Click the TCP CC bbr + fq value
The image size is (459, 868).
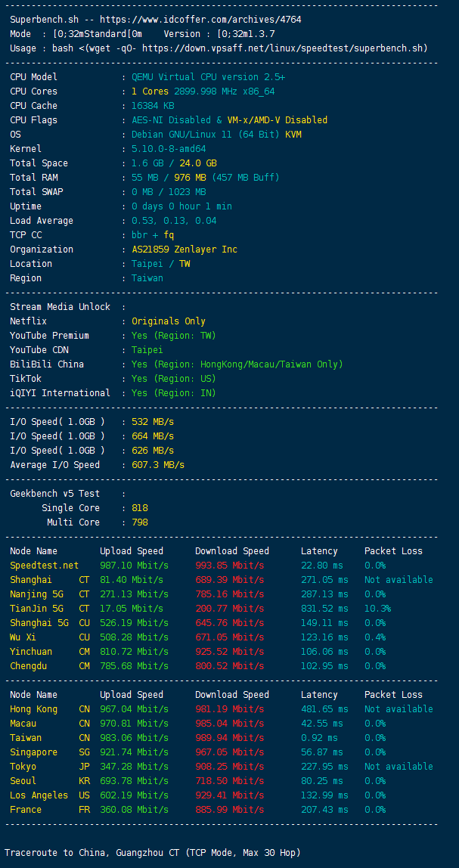coord(152,234)
